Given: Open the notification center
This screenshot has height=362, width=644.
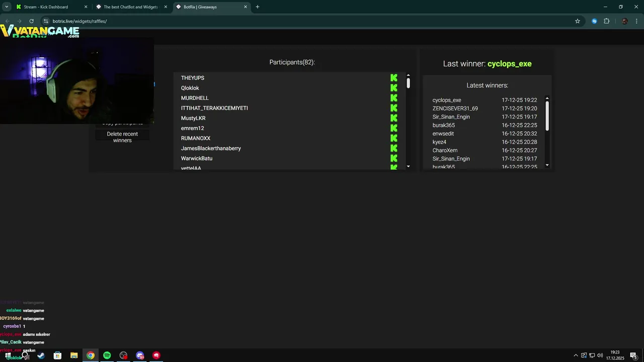Looking at the screenshot, I should [x=634, y=355].
